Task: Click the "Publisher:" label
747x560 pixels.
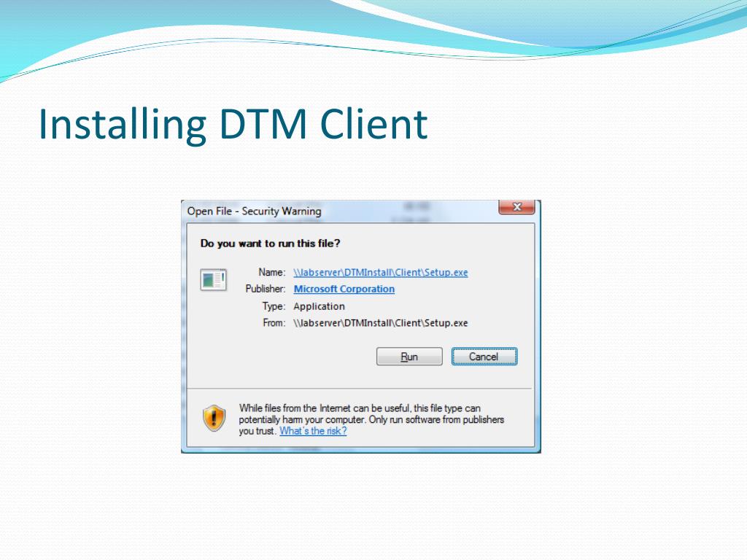Action: click(x=266, y=289)
